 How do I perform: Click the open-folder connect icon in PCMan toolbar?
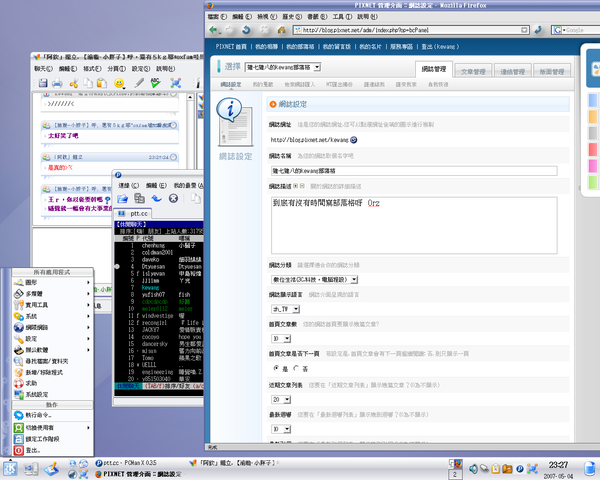122,198
